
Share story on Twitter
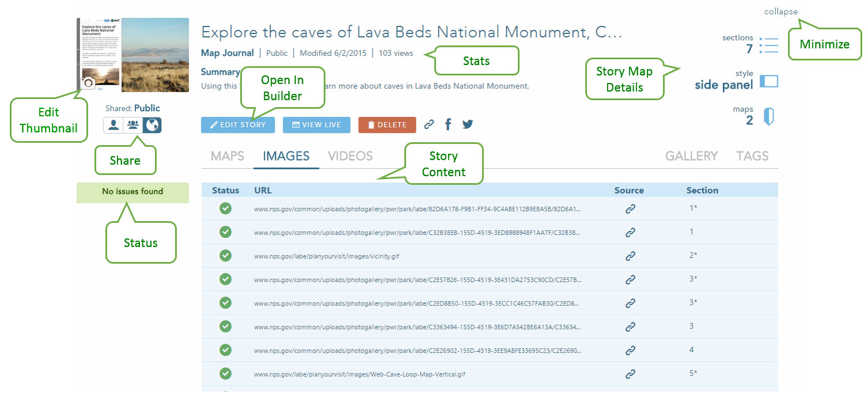coord(468,124)
